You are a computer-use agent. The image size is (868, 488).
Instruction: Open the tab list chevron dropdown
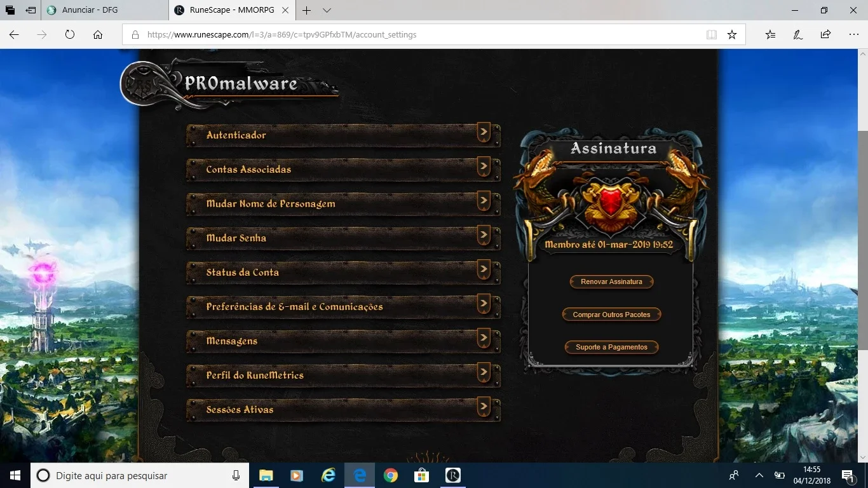(327, 10)
